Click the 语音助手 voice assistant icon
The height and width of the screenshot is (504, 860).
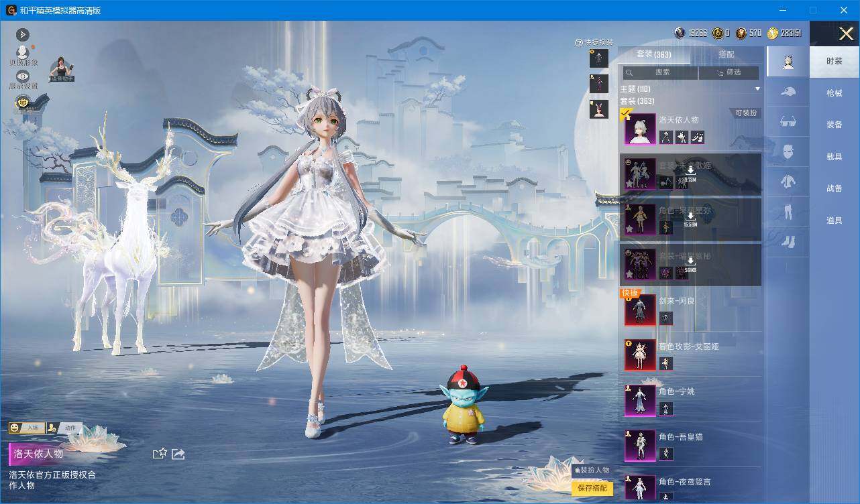point(61,69)
